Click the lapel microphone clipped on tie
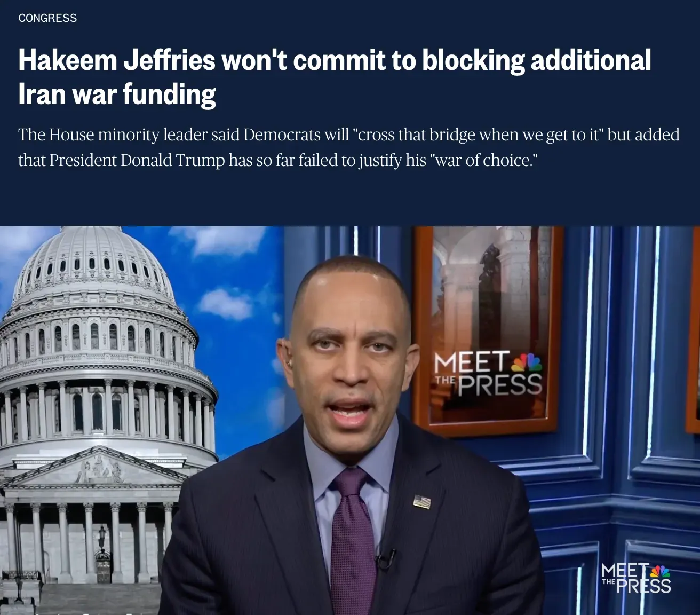Viewport: 700px width, 615px height. click(385, 559)
